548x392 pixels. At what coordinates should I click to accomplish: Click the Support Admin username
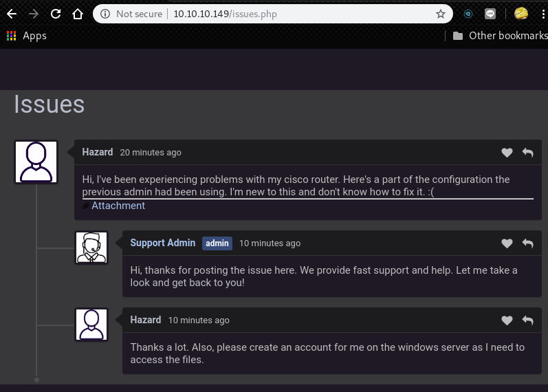pyautogui.click(x=162, y=243)
